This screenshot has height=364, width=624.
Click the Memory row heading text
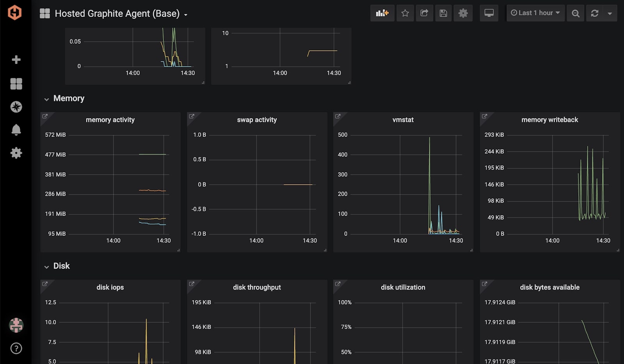tap(69, 99)
